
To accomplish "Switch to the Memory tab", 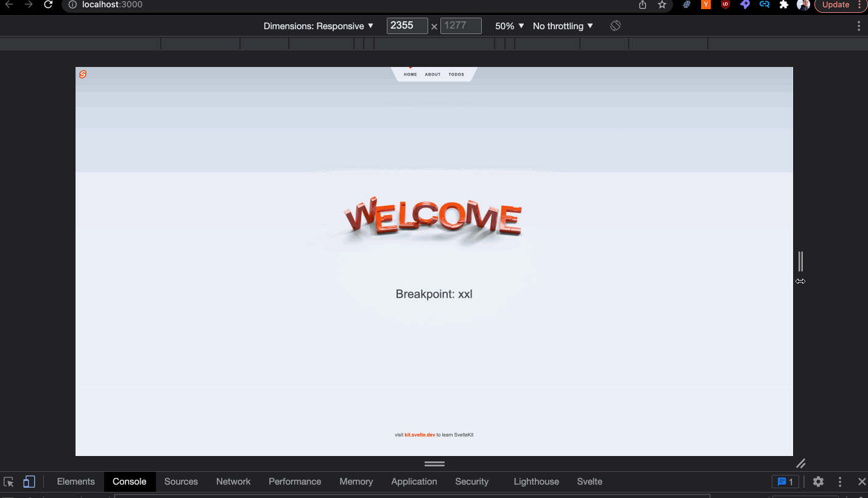I will coord(356,482).
